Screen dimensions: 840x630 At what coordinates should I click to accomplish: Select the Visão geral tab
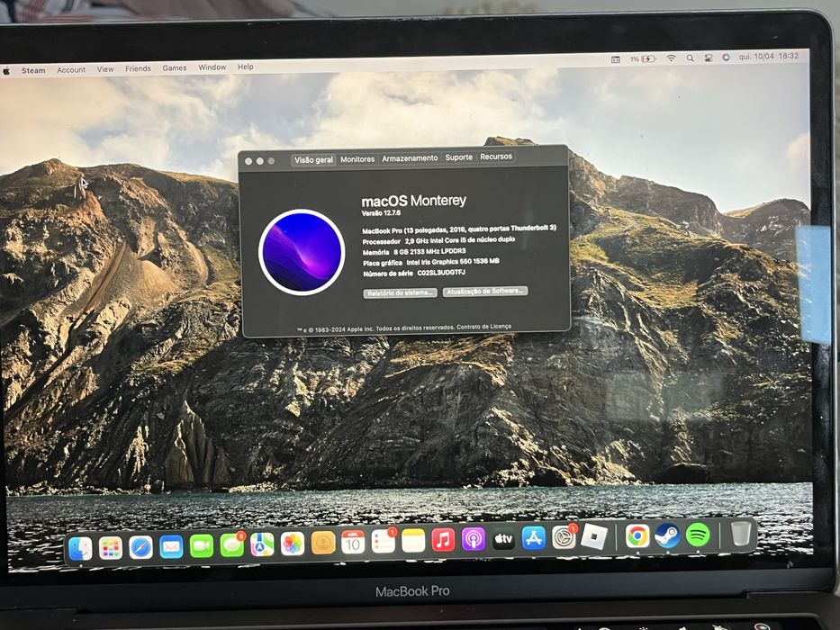point(313,159)
